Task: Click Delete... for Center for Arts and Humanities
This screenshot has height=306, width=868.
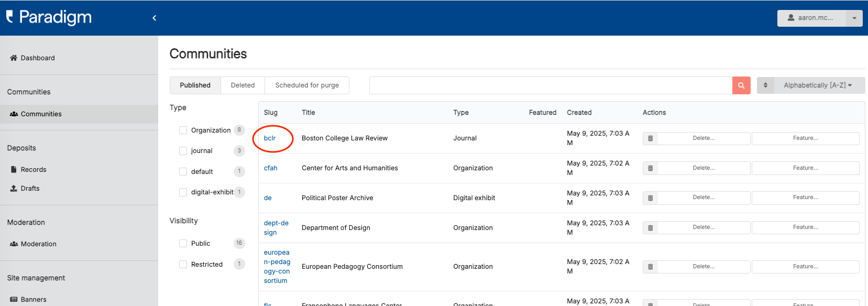Action: click(704, 168)
